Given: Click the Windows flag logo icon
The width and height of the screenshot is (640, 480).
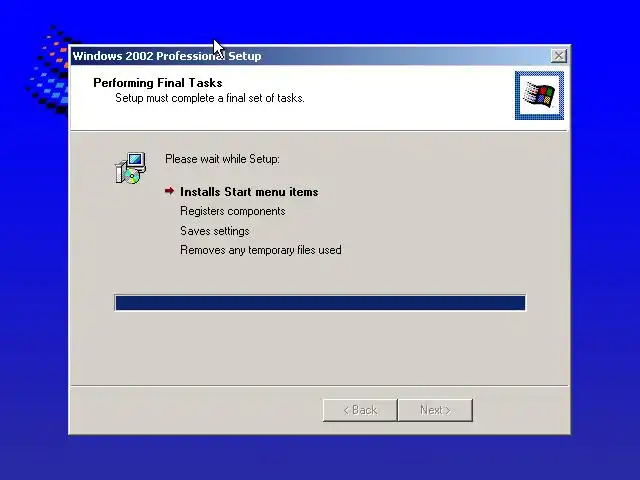Looking at the screenshot, I should (x=539, y=96).
